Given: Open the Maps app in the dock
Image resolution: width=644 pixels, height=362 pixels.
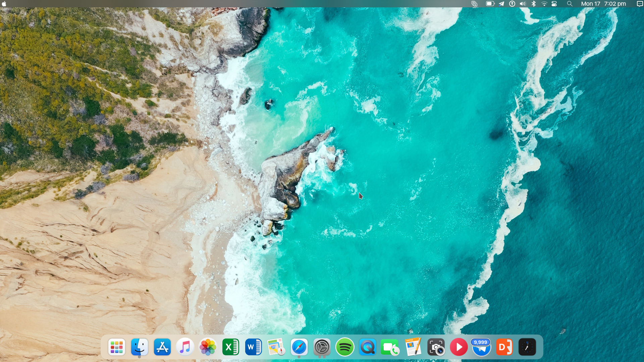Looking at the screenshot, I should pyautogui.click(x=276, y=347).
